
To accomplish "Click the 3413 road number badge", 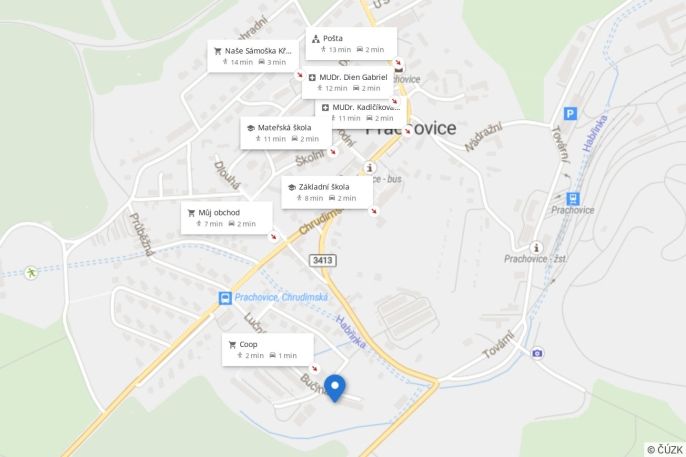I will (323, 260).
